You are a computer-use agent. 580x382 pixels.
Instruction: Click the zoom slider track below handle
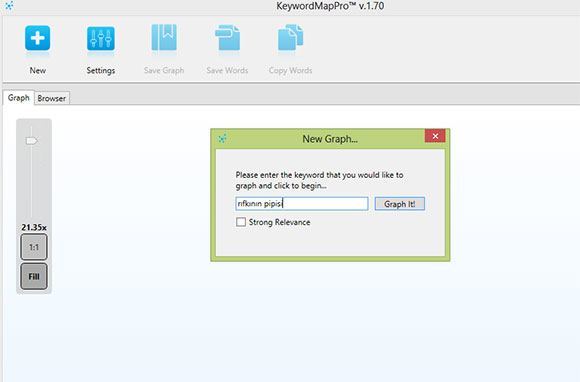click(31, 181)
